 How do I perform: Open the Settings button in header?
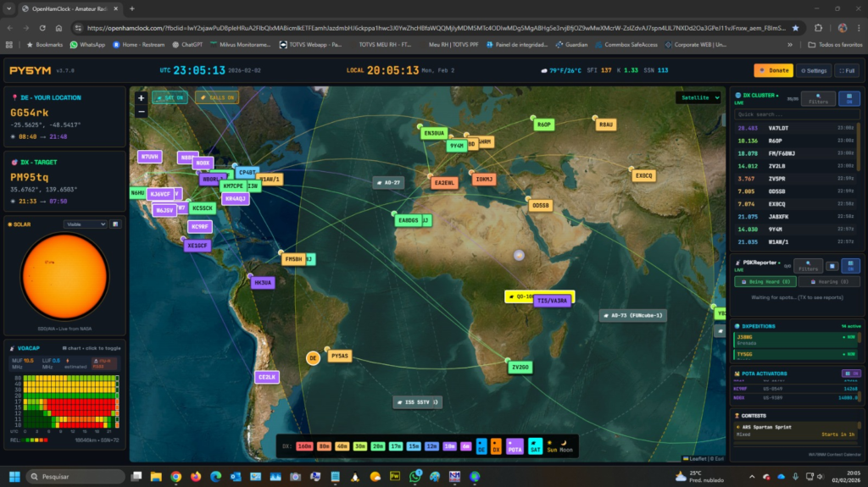coord(814,70)
